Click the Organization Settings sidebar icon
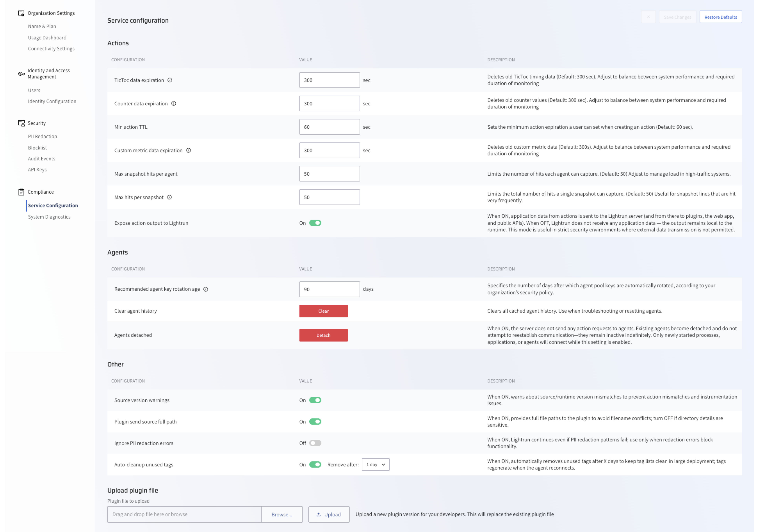757x532 pixels. pos(21,13)
